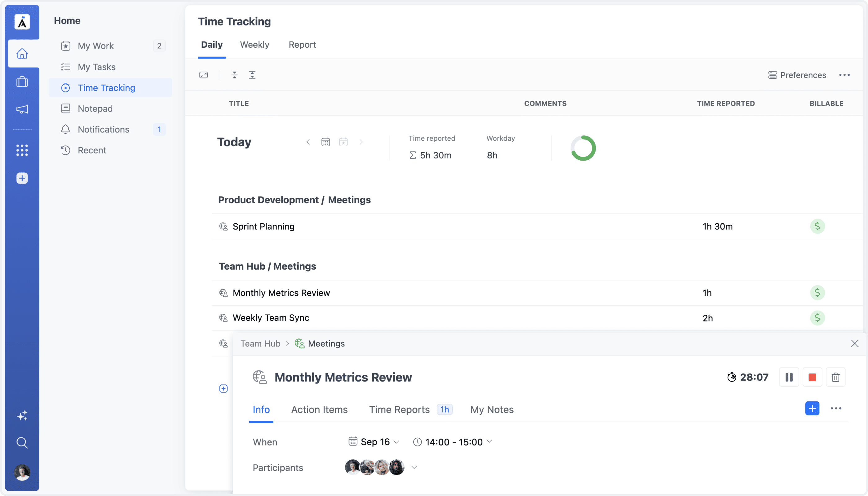Screen dimensions: 868x496
Task: Go to previous day arrow
Action: point(308,142)
